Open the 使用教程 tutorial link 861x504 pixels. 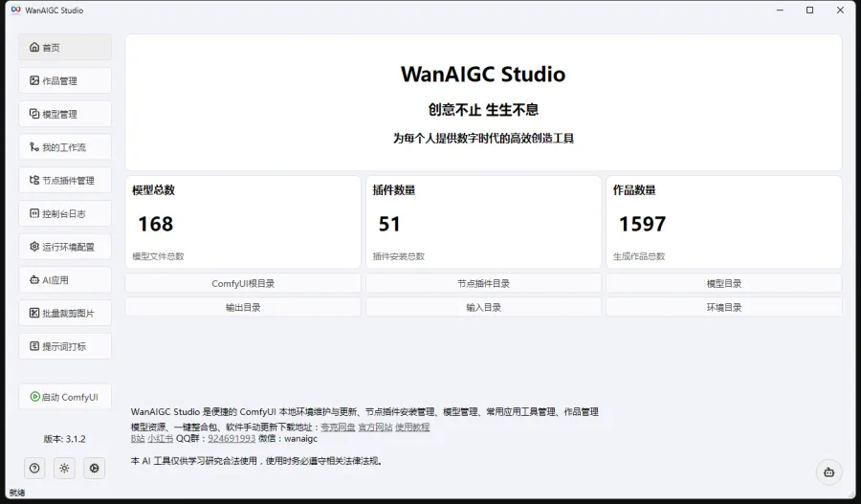coord(412,427)
